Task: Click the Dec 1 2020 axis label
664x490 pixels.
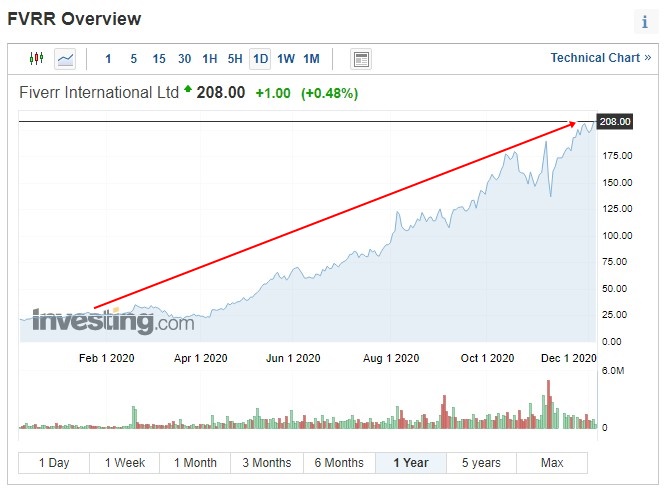Action: pyautogui.click(x=569, y=358)
